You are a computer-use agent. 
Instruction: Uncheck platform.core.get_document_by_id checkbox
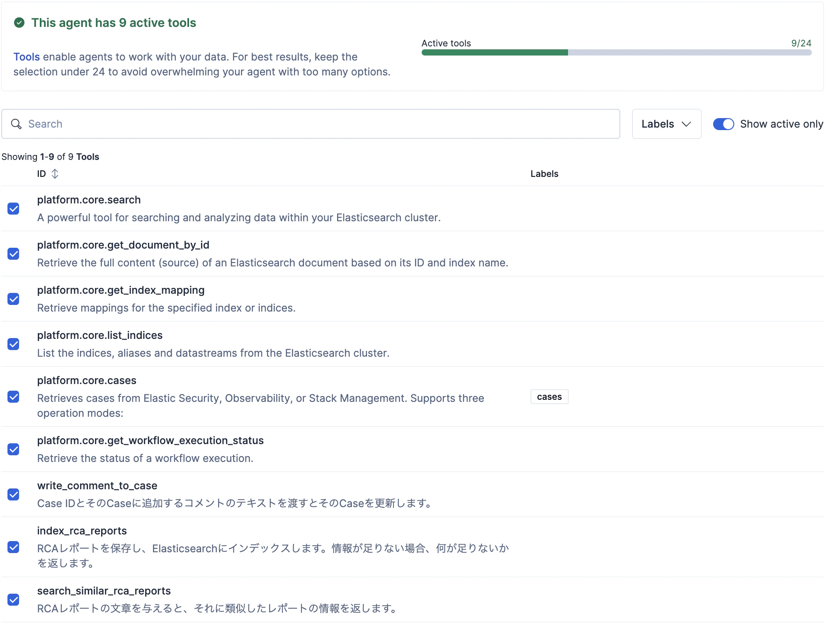coord(13,254)
